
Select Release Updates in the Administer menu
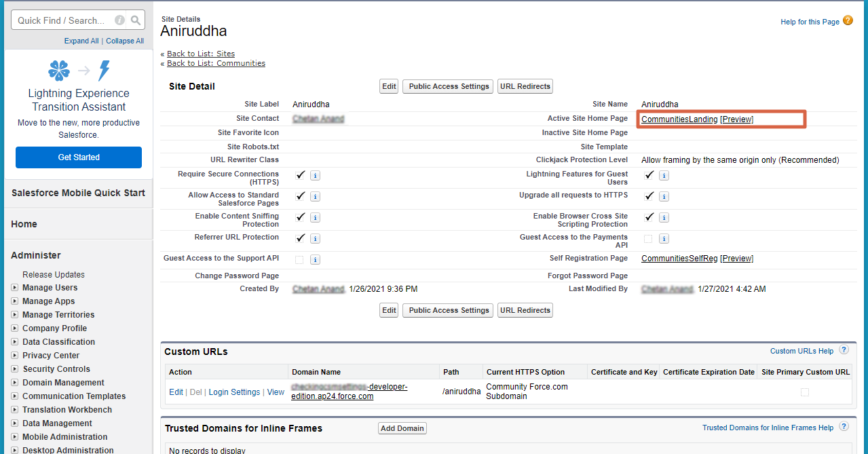54,275
